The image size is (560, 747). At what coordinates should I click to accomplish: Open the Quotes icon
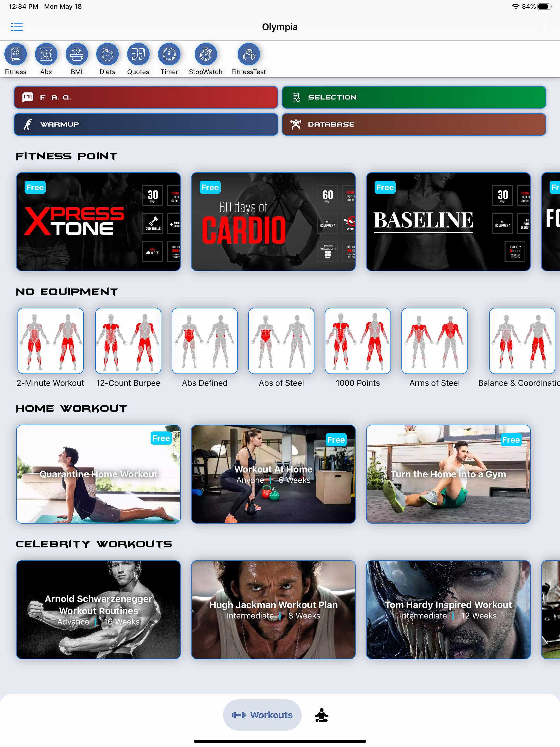[x=138, y=54]
